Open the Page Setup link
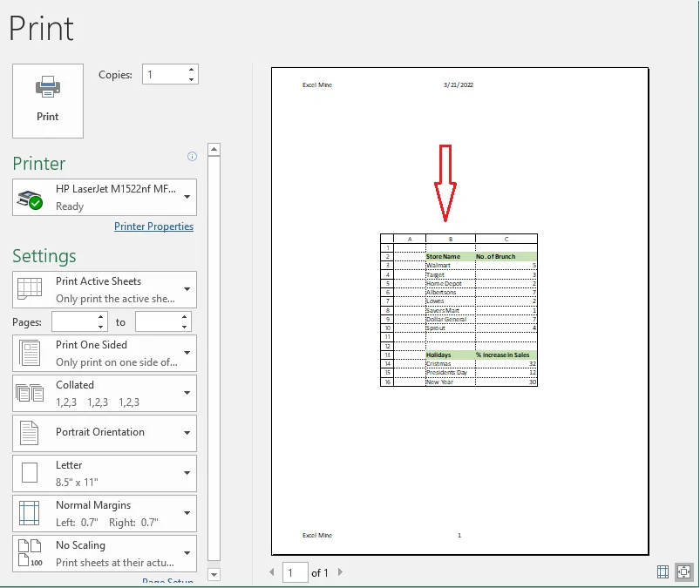 [168, 580]
